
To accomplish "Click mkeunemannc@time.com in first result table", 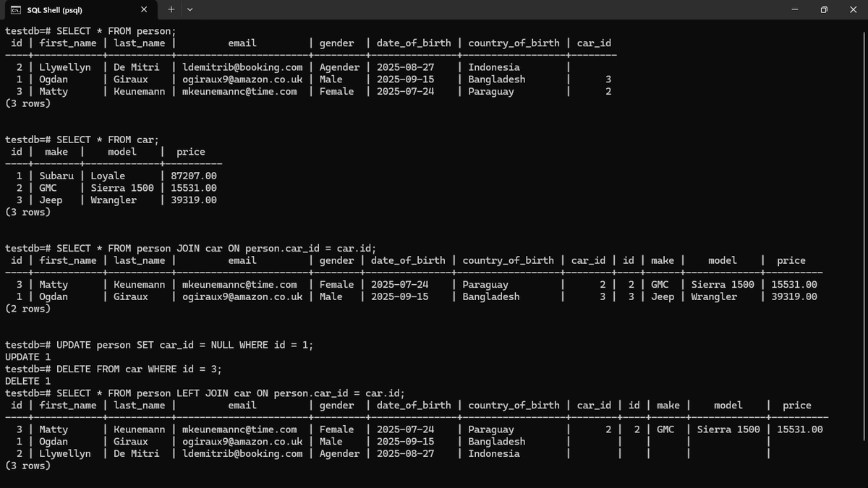I will coord(239,91).
